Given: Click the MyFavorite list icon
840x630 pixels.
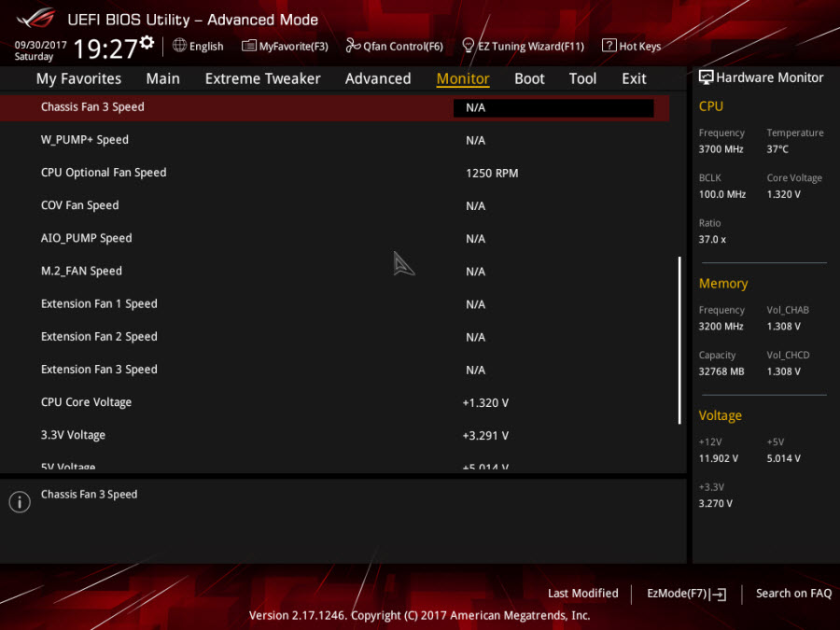Looking at the screenshot, I should tap(248, 46).
